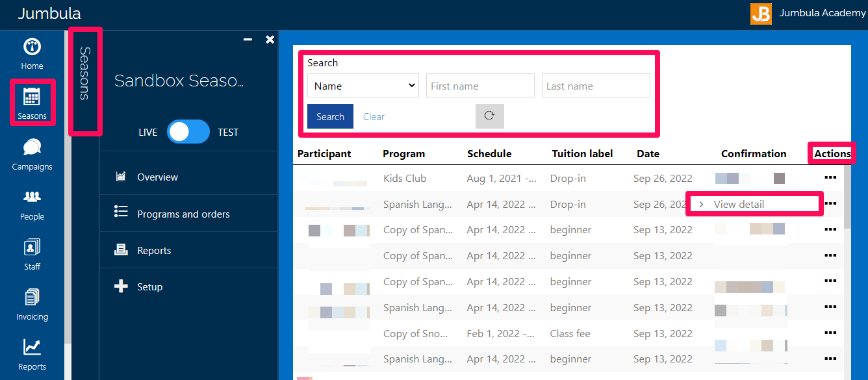Click the Copy of Sno... program cell

[416, 333]
